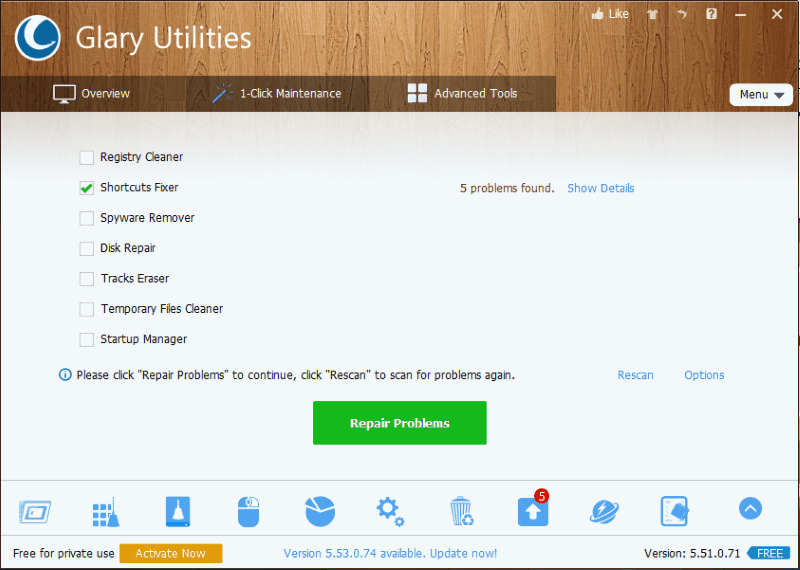The image size is (800, 570).
Task: Check the Temporary Files Cleaner box
Action: 87,309
